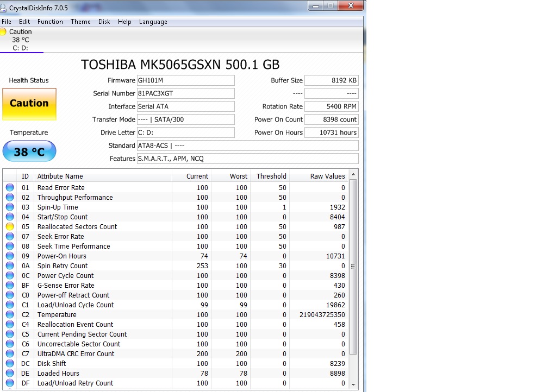Click the status orb for Seek Time Performance
Screen dimensions: 536x392
click(10, 246)
